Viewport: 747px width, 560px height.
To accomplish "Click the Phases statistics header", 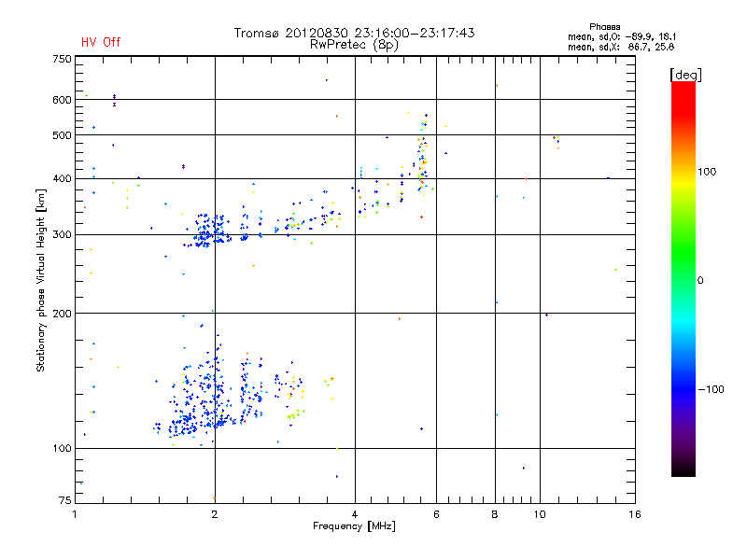I will tap(604, 27).
